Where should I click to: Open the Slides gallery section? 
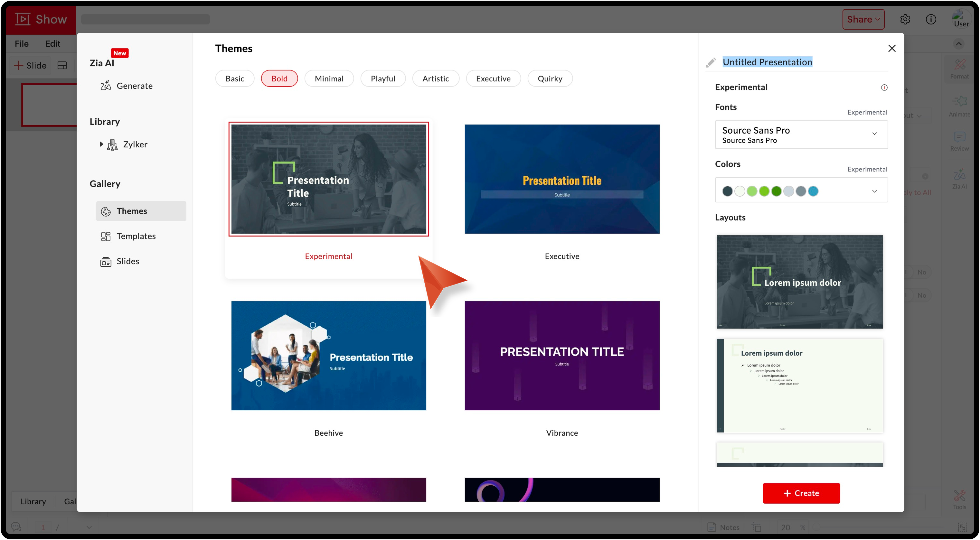(127, 261)
